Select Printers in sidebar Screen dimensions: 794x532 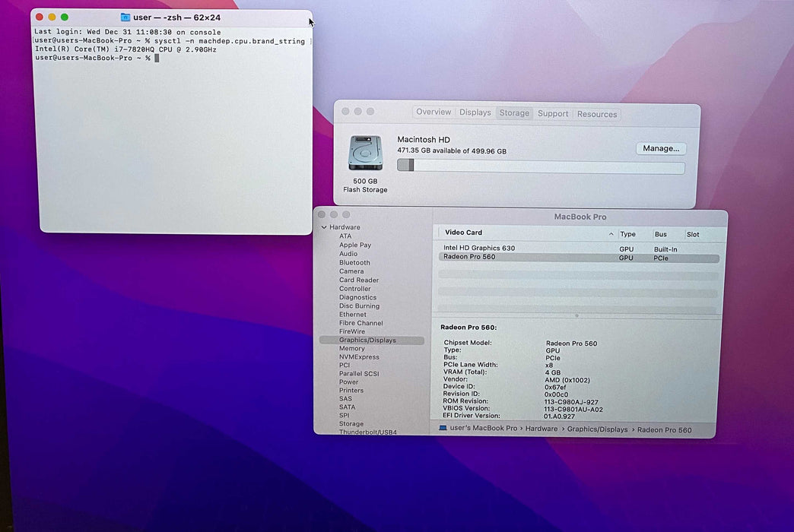[x=351, y=391]
